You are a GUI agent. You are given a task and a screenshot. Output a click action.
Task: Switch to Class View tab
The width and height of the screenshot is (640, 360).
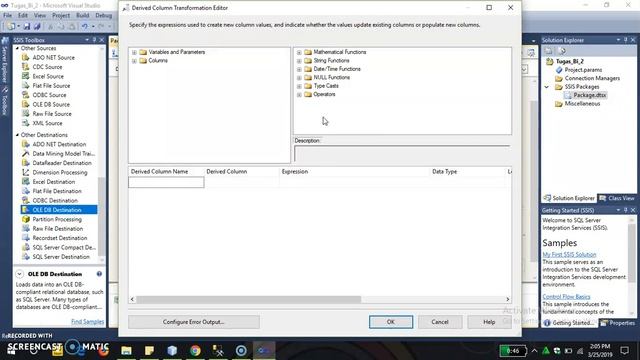(617, 198)
